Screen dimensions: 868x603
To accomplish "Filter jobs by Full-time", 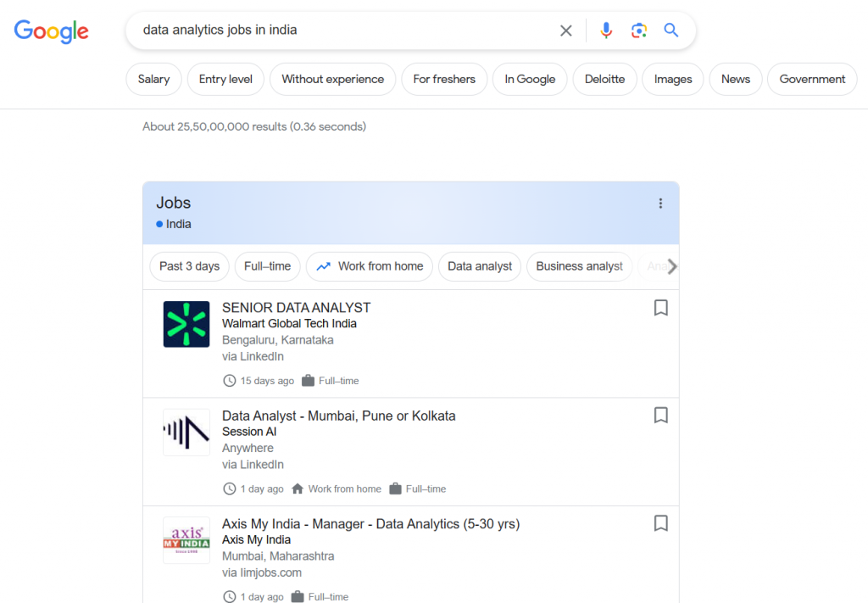I will click(x=267, y=266).
